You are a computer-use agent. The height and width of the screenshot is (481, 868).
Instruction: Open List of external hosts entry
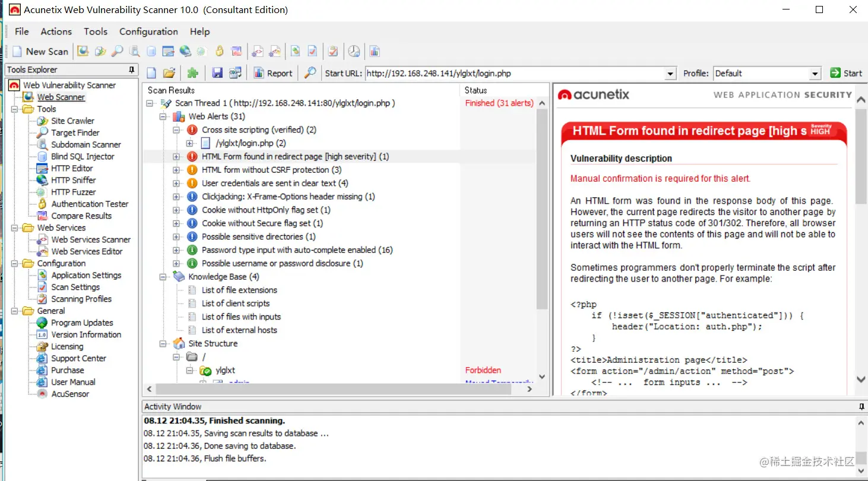239,330
